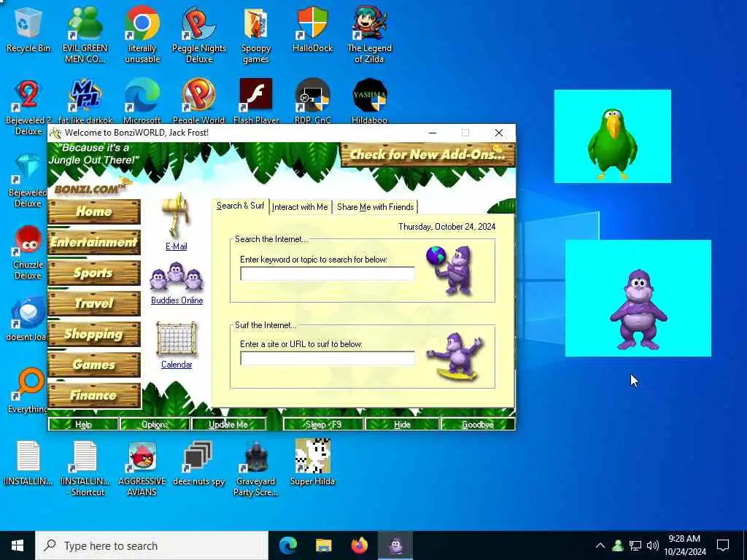
Task: Launch EVIL GREEN MEN CO... desktop shortcut
Action: click(x=85, y=34)
